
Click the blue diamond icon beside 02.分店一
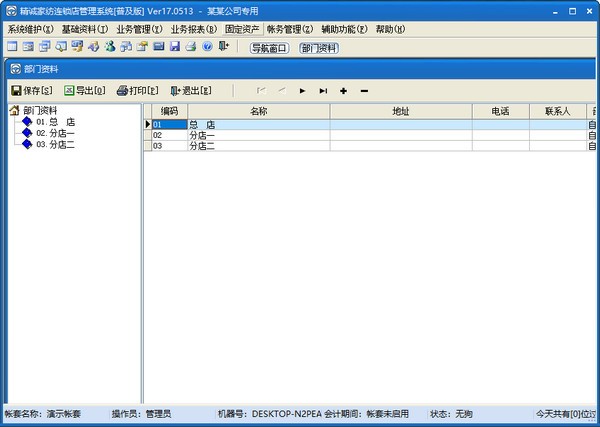pyautogui.click(x=27, y=133)
